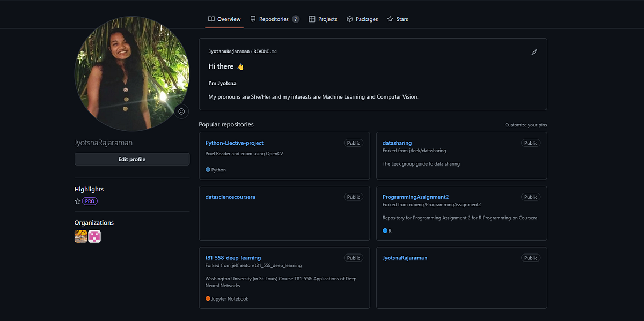Screen dimensions: 644x321
Task: Click the Edit profile button
Action: [131, 159]
